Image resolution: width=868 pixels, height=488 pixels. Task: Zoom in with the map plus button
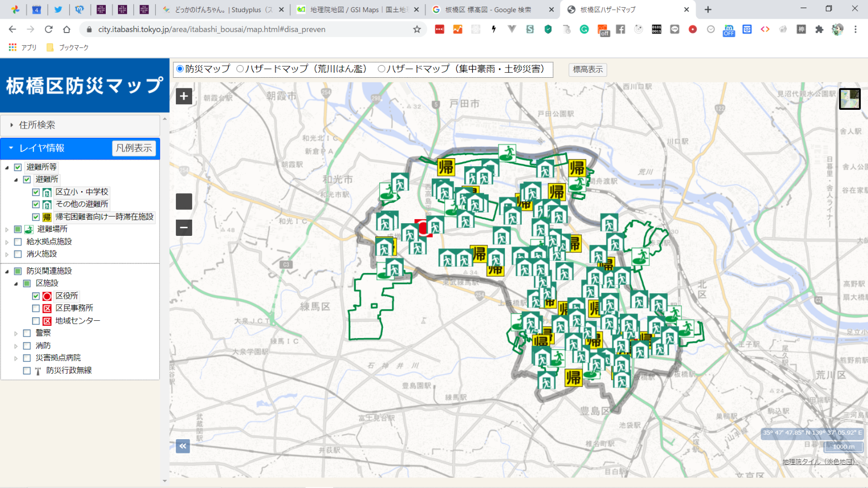click(184, 96)
